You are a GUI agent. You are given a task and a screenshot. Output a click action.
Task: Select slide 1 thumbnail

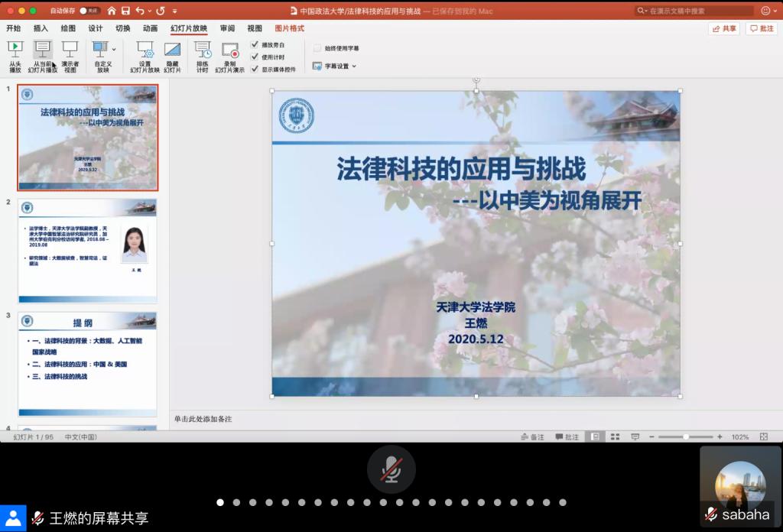[x=88, y=138]
